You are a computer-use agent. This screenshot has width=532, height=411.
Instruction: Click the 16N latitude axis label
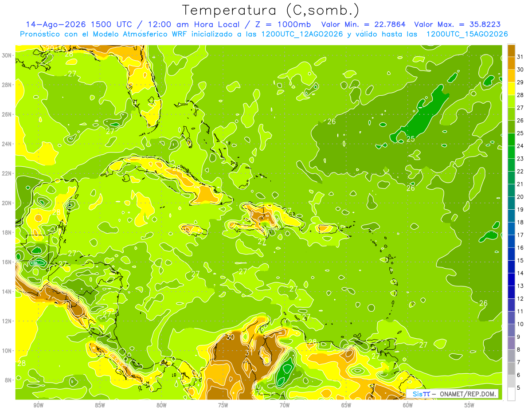pyautogui.click(x=7, y=262)
